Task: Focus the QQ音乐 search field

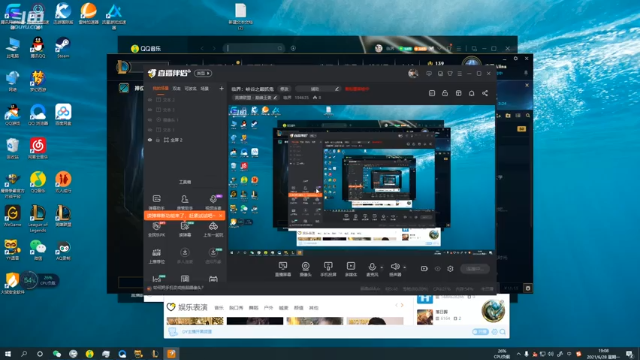Action: (x=253, y=48)
